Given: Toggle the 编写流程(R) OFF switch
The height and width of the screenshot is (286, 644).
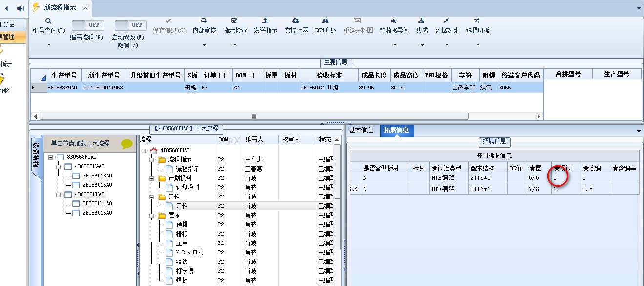Looking at the screenshot, I should pos(87,25).
